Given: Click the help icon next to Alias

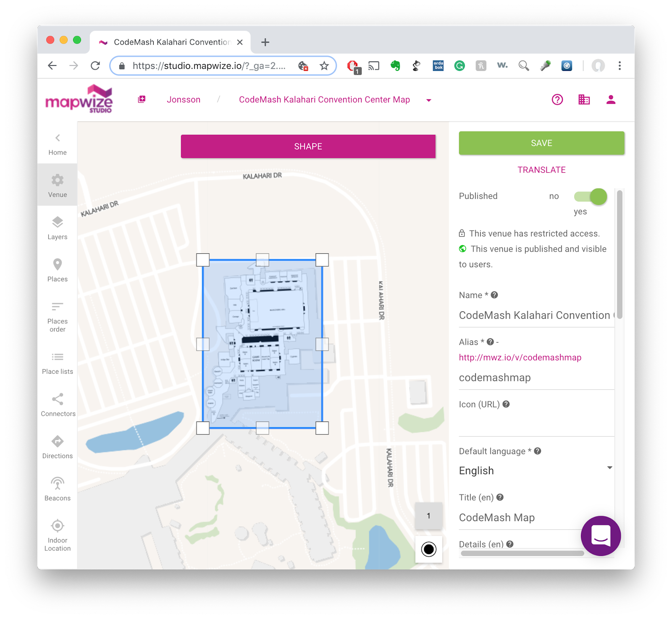Looking at the screenshot, I should [490, 342].
